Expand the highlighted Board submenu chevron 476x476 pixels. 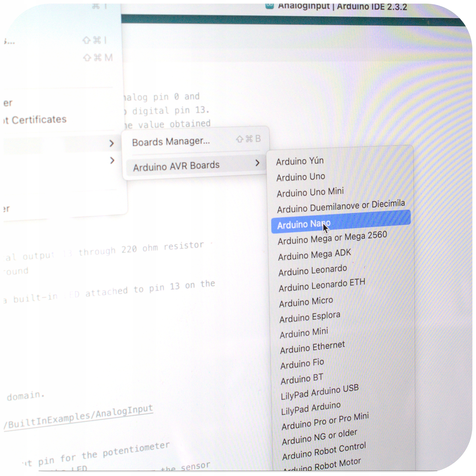(111, 143)
